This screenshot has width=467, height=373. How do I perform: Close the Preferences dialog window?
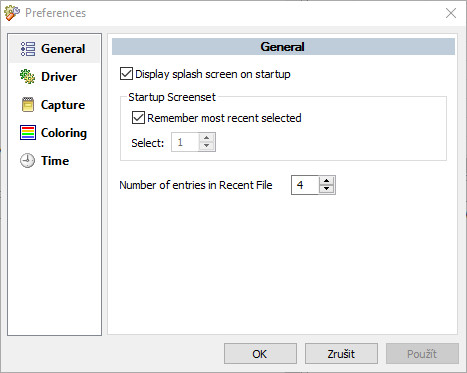coord(451,13)
